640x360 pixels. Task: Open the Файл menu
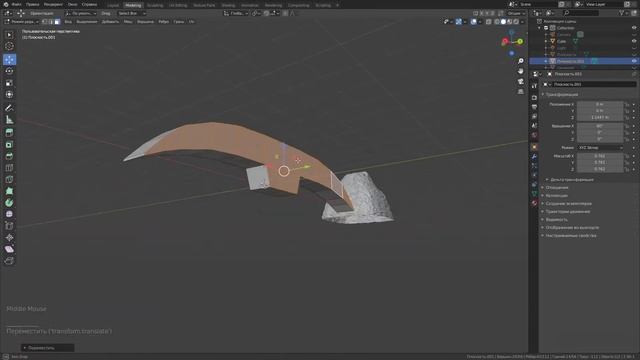pyautogui.click(x=16, y=4)
